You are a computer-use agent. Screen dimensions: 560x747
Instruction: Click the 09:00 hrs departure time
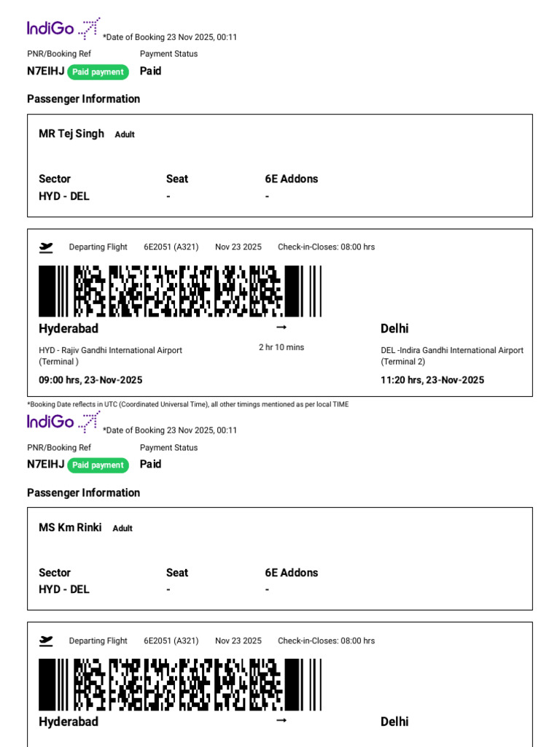pyautogui.click(x=90, y=380)
